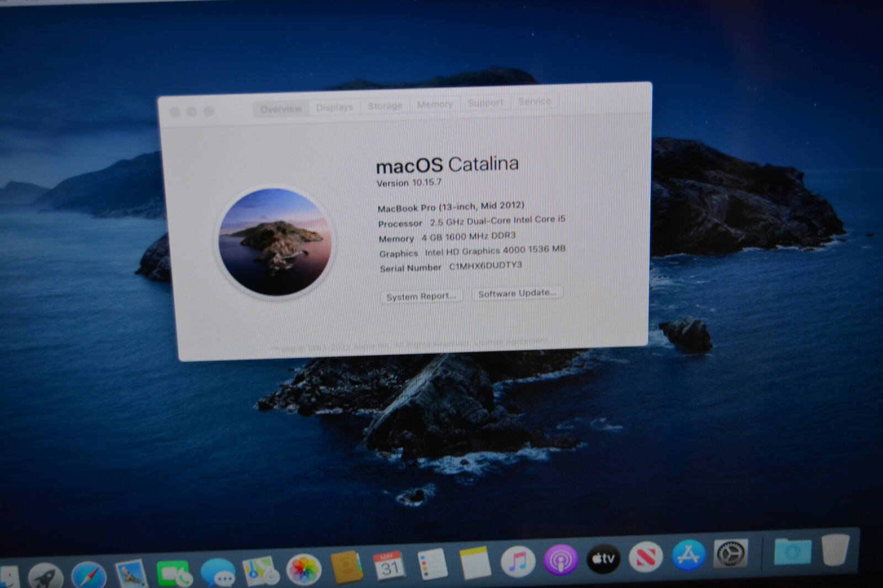Viewport: 883px width, 588px height.
Task: Open News from the dock
Action: pos(646,557)
